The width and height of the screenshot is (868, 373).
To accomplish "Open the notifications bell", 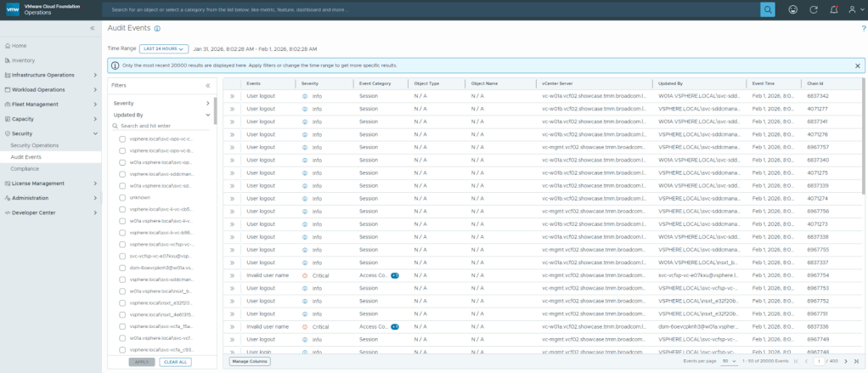I will pyautogui.click(x=833, y=9).
